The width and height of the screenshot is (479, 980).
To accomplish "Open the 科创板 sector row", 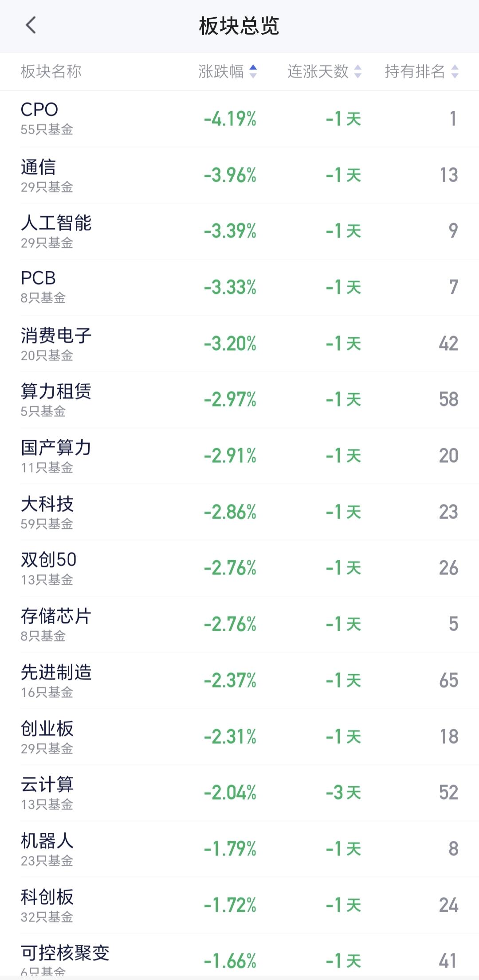I will 239,905.
